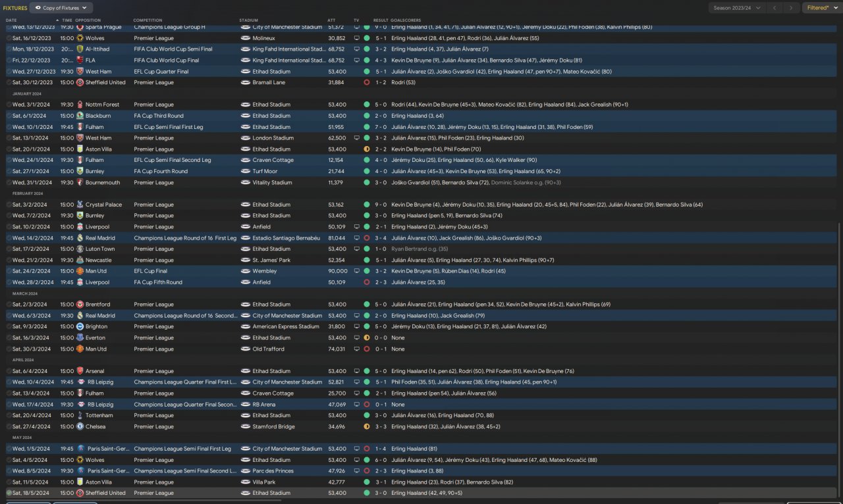Tick the checkbox for Sat, 9/3/2024 Brighton

pos(9,327)
